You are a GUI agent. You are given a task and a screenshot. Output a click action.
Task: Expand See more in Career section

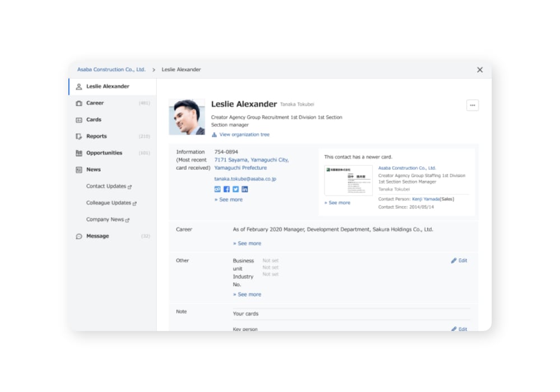pyautogui.click(x=247, y=244)
